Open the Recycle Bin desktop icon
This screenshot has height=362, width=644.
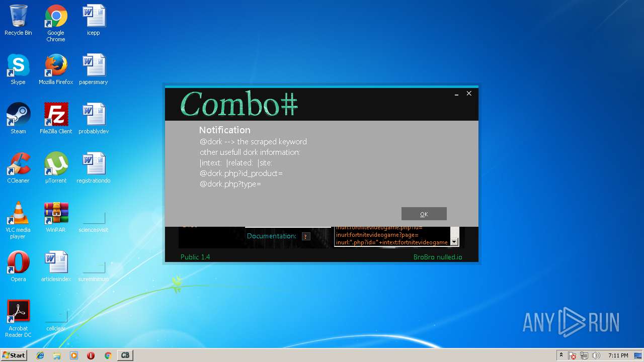[x=18, y=21]
